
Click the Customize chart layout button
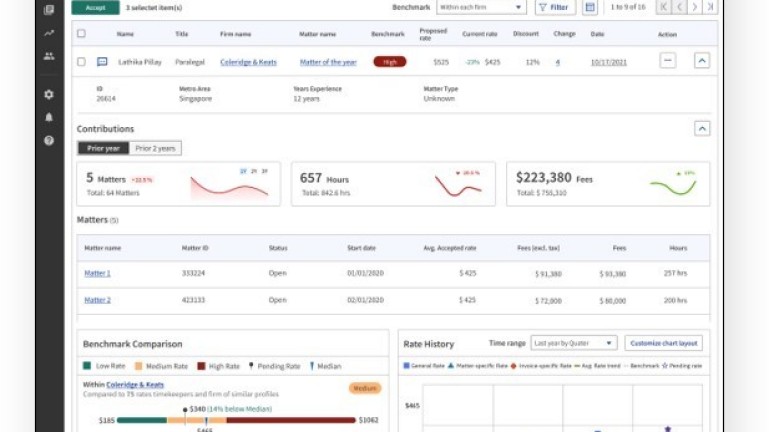[x=663, y=343]
